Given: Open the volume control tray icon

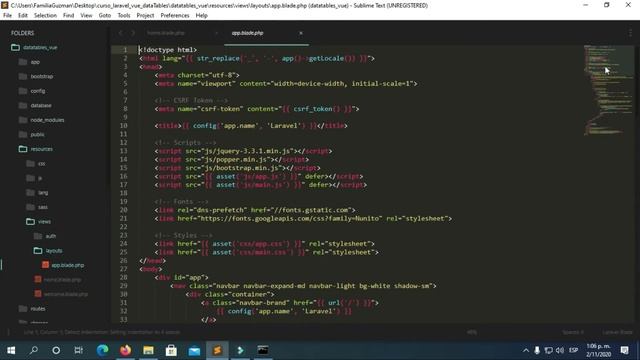Looking at the screenshot, I should (x=560, y=350).
